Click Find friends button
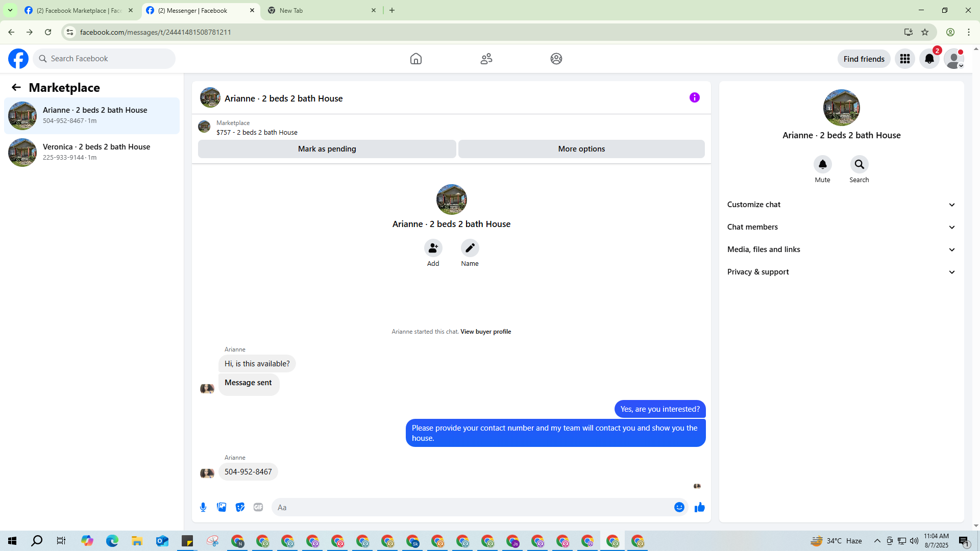This screenshot has width=980, height=551. [864, 59]
